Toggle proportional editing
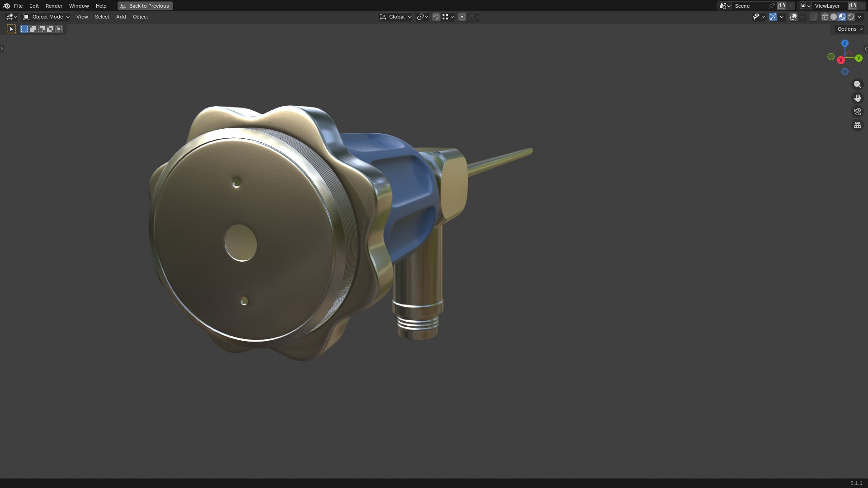 462,17
